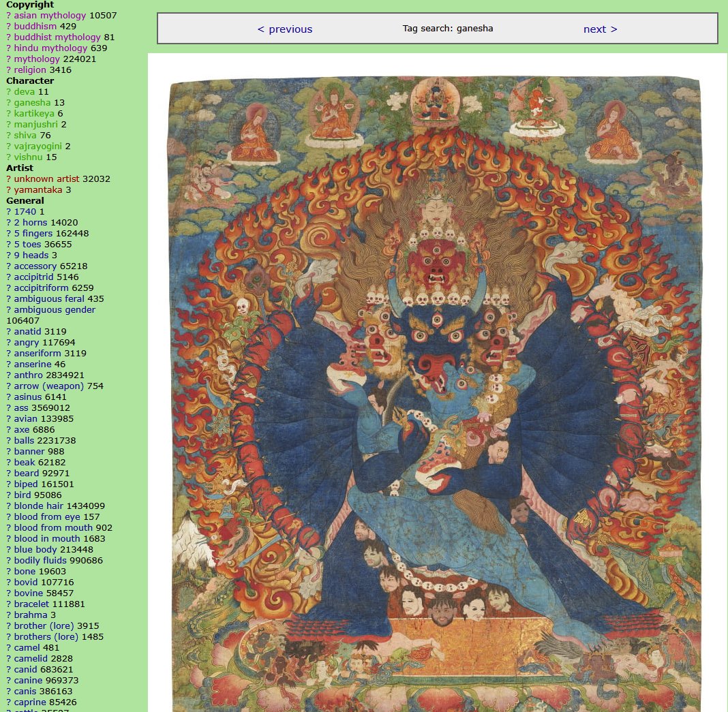Open the blood from mouth tag

[x=53, y=528]
